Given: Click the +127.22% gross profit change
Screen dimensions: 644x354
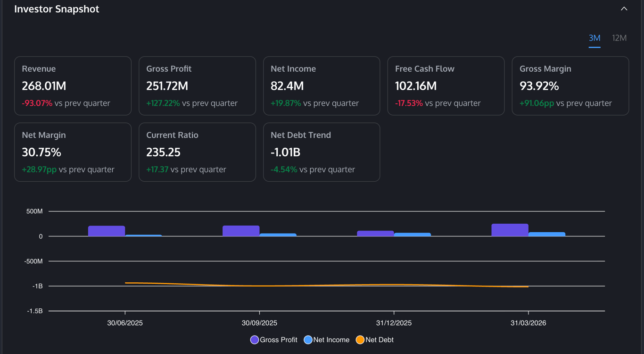Looking at the screenshot, I should click(163, 103).
